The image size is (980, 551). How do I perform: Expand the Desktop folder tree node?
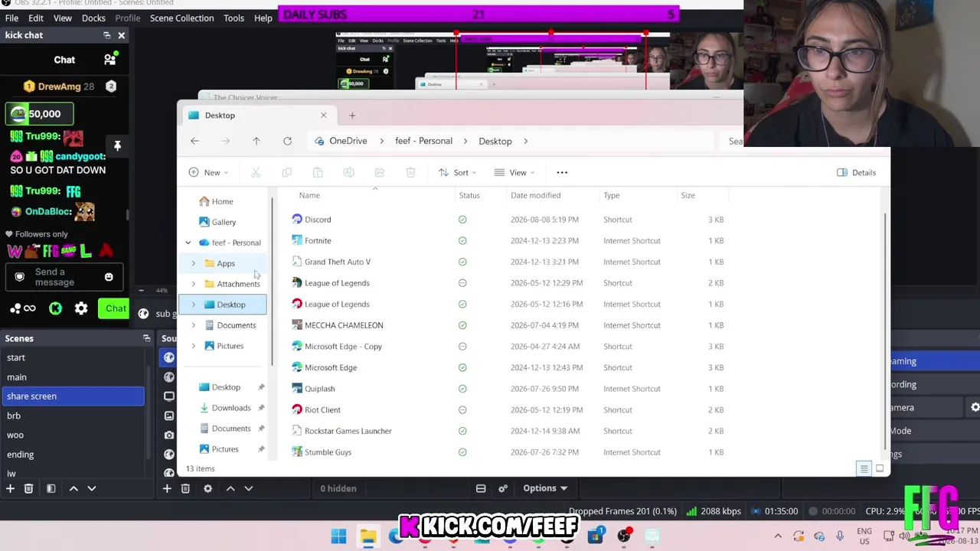click(x=193, y=305)
